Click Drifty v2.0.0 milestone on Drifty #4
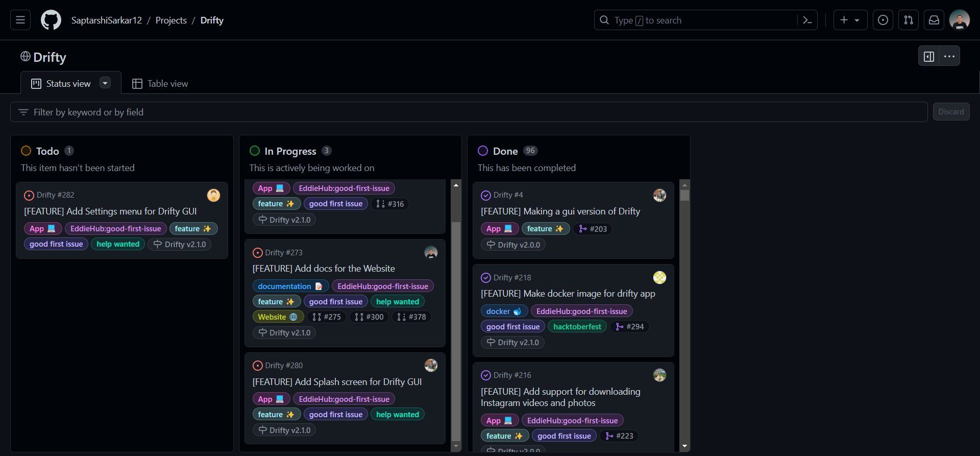Image resolution: width=980 pixels, height=456 pixels. 513,245
